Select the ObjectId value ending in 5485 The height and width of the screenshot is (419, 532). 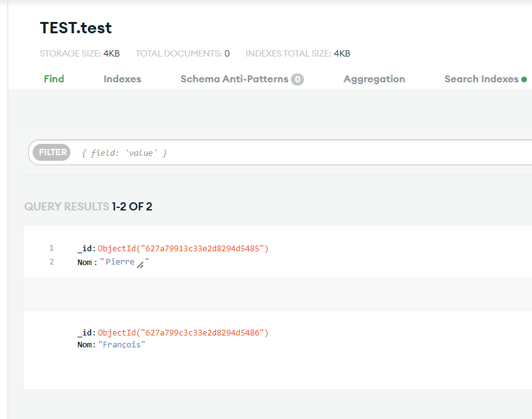point(183,249)
